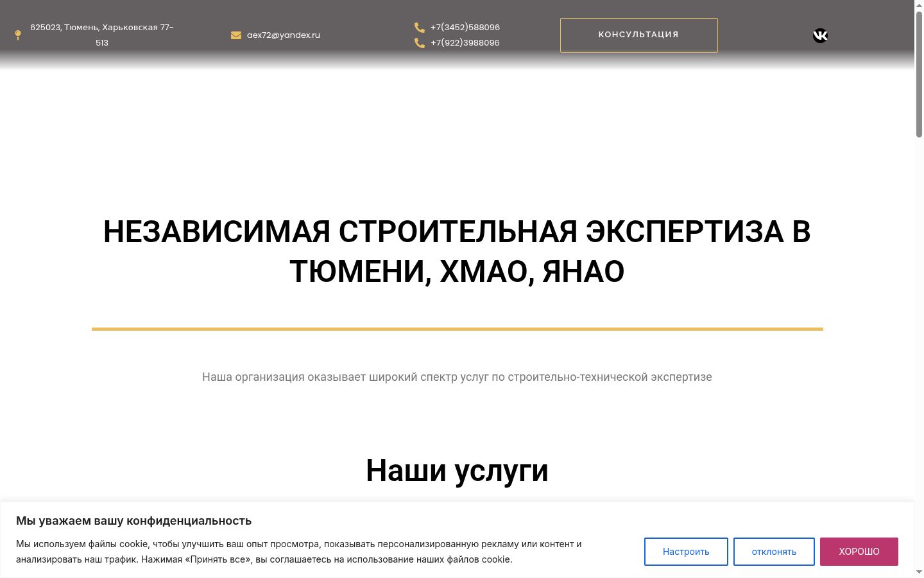Click the Мы уважаем вашу конфиденциальность title
Viewport: 924px width, 578px height.
133,521
